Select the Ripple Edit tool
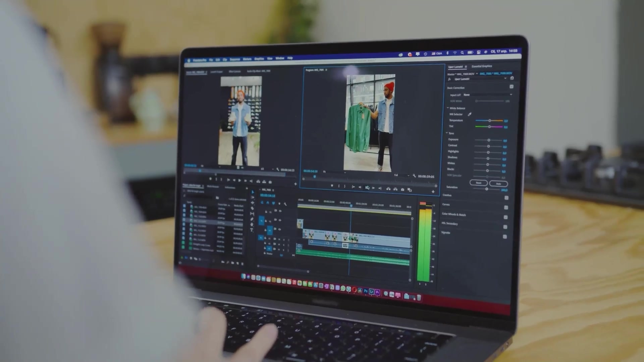 [253, 203]
